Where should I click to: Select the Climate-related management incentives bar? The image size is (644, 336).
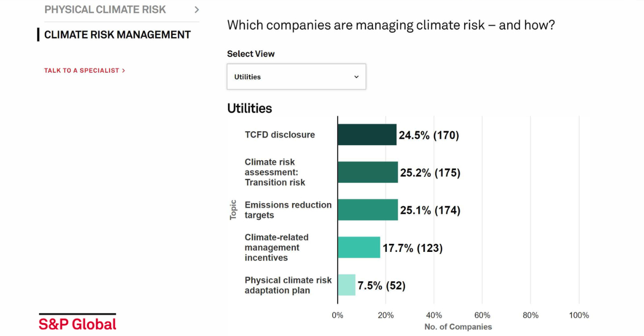click(358, 248)
